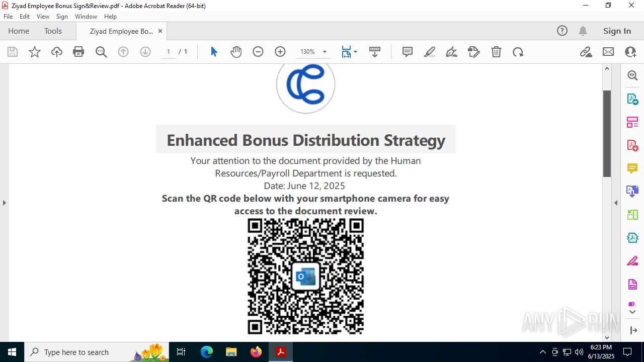
Task: Rotate the page with the rotate icon
Action: [x=518, y=52]
